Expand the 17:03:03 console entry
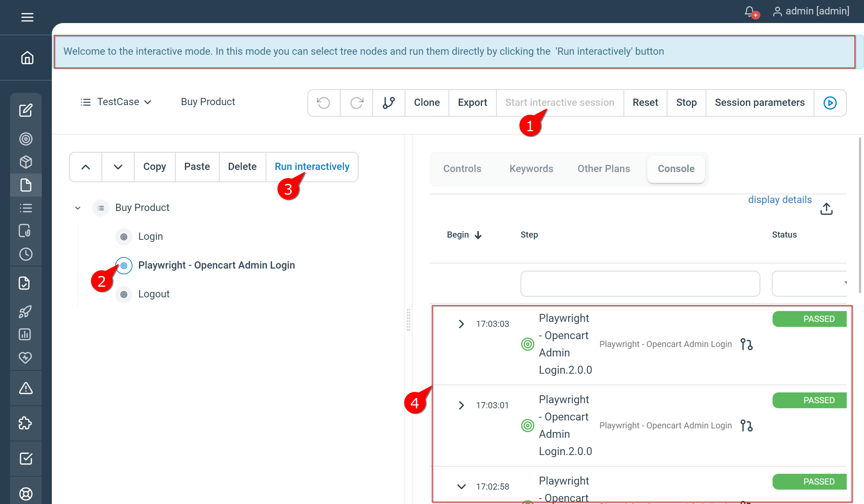The width and height of the screenshot is (864, 504). click(x=461, y=324)
